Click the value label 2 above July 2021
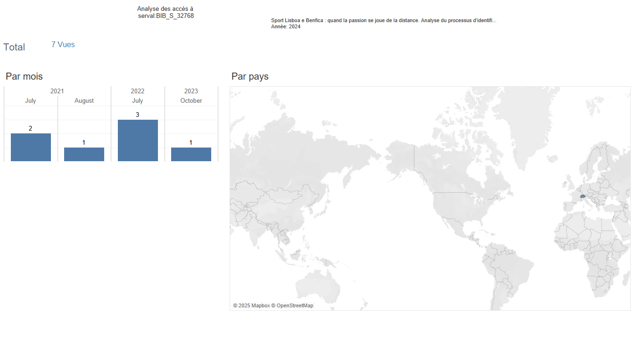Image resolution: width=644 pixels, height=362 pixels. click(31, 128)
